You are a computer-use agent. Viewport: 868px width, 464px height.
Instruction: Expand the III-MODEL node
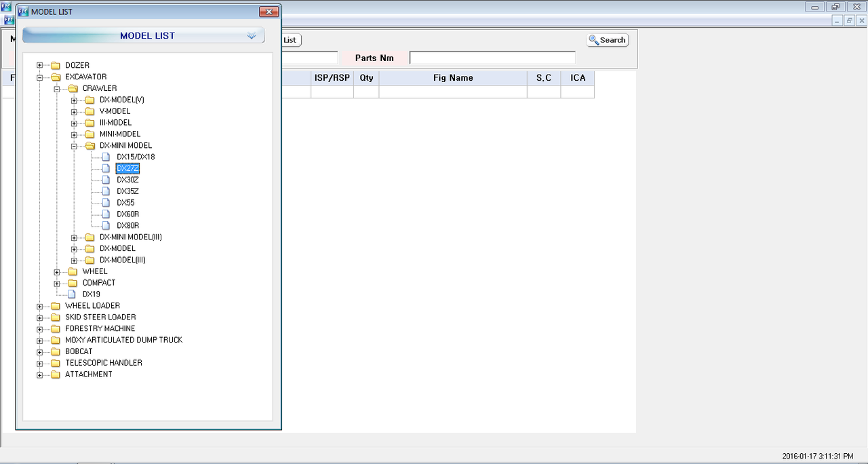(74, 123)
